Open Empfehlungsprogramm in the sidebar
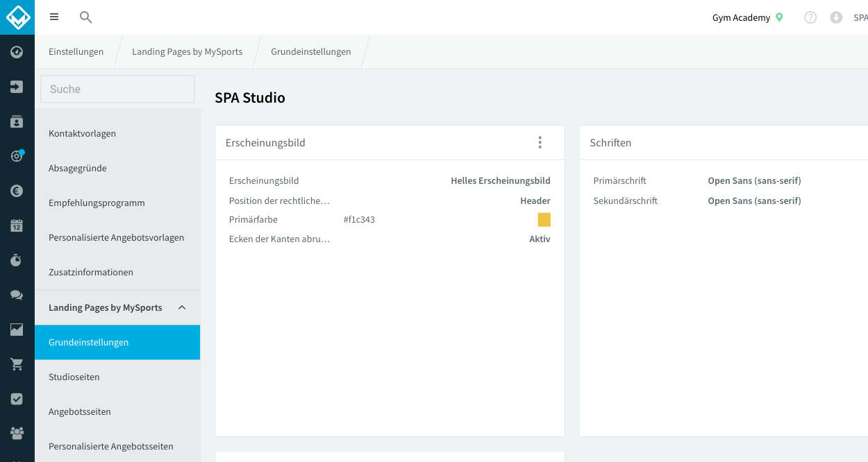The image size is (868, 462). (x=117, y=203)
